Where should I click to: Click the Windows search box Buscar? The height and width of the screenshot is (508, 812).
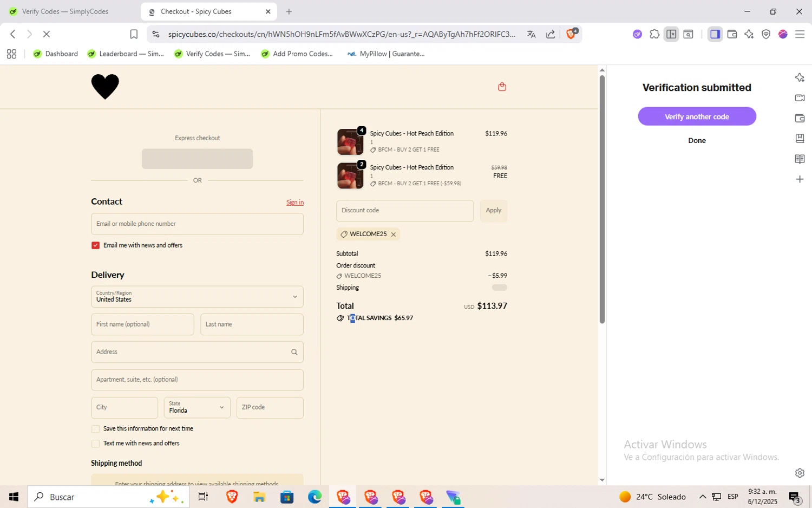click(x=108, y=497)
